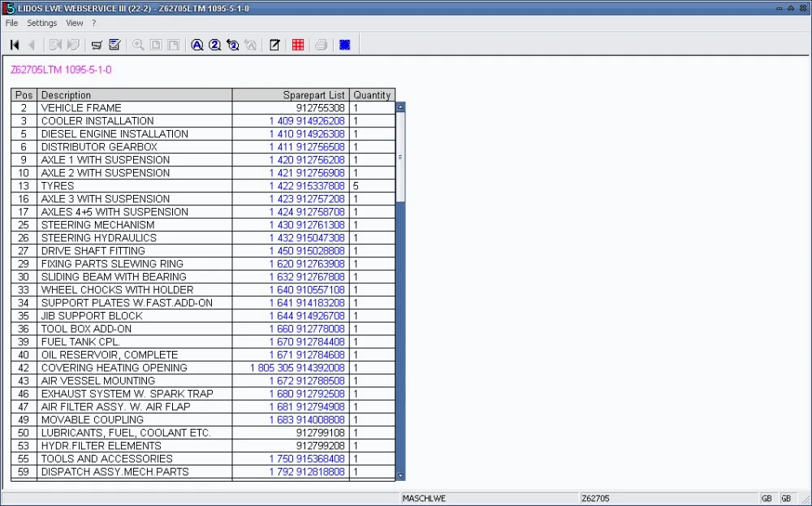Viewport: 812px width, 506px height.
Task: Click the grayed page-corner view icon
Action: click(174, 45)
